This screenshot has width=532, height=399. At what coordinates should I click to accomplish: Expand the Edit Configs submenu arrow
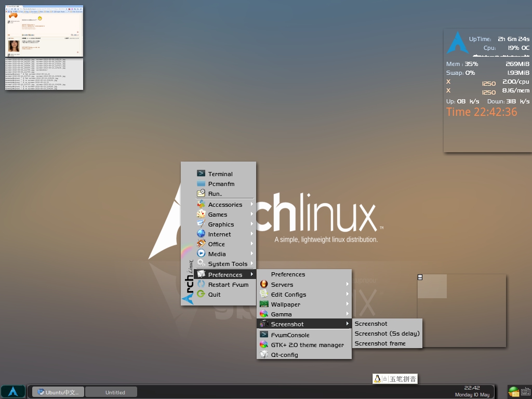(348, 294)
